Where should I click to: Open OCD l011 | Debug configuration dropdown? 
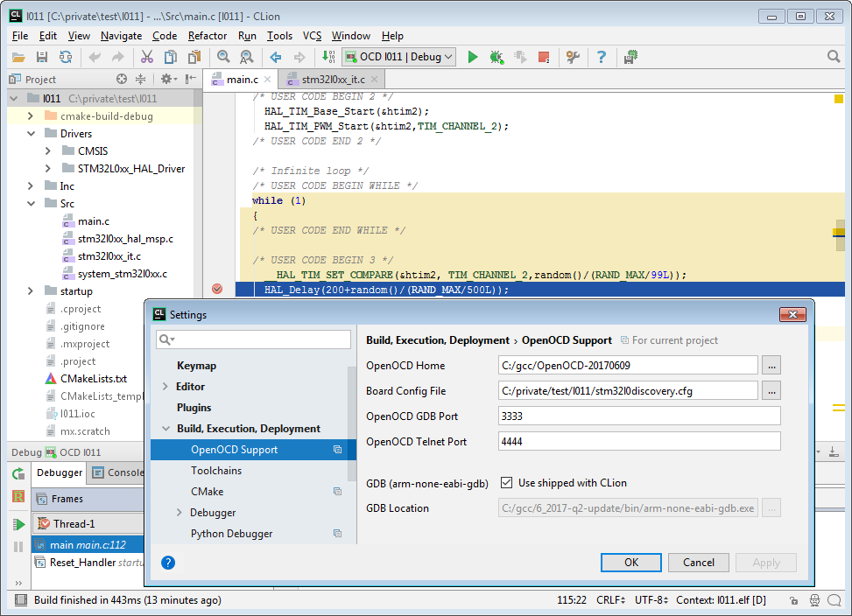point(398,57)
